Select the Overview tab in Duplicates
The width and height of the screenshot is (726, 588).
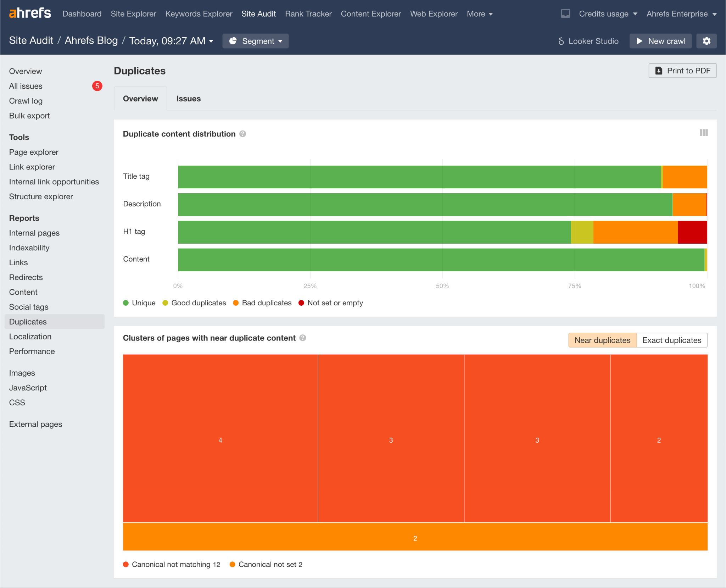coord(140,99)
